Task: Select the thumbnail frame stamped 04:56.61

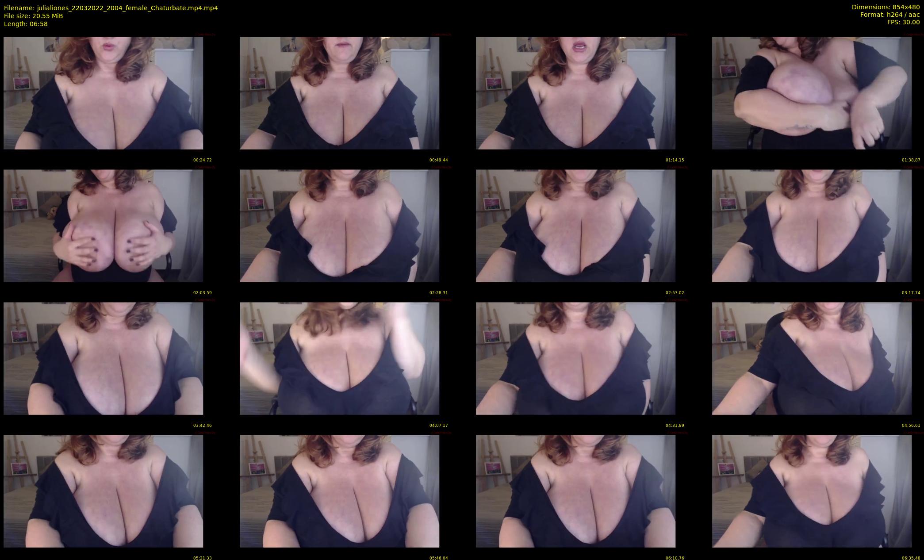Action: [812, 358]
